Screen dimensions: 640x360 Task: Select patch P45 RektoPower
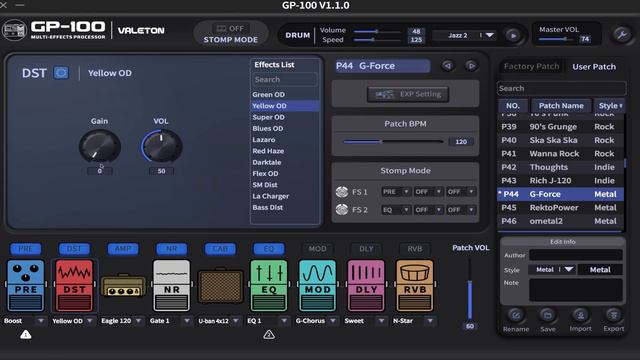pyautogui.click(x=560, y=208)
